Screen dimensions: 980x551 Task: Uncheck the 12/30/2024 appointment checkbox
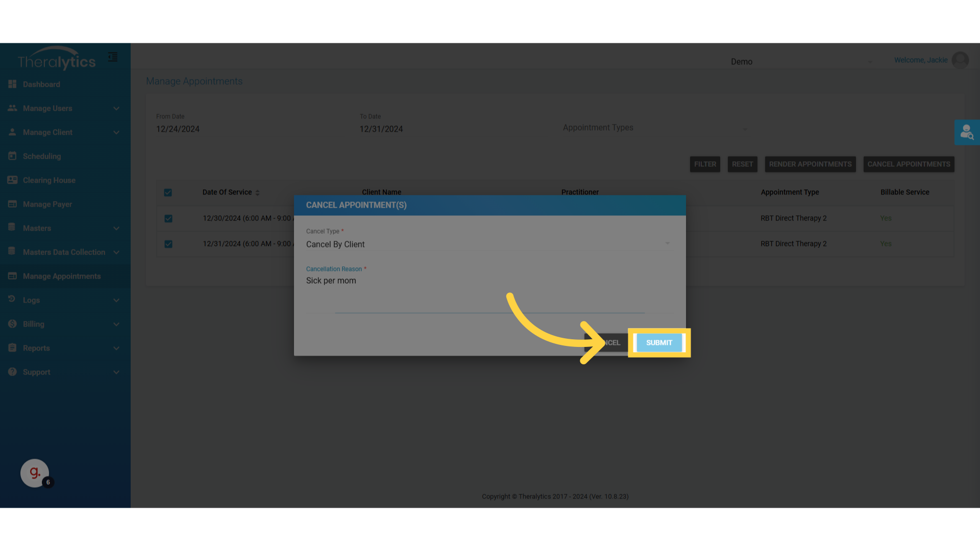168,218
